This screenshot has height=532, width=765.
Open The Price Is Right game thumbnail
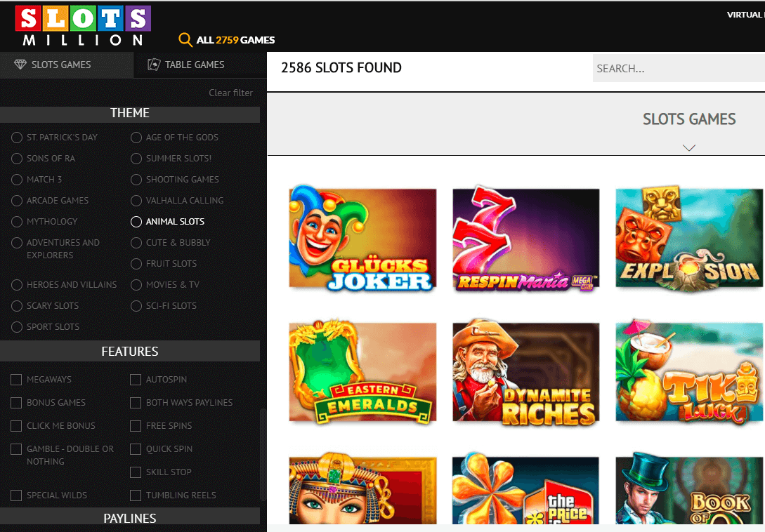(x=526, y=488)
